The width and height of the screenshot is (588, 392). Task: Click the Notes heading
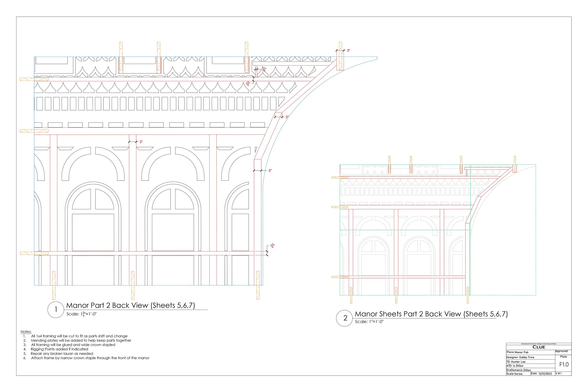point(26,332)
